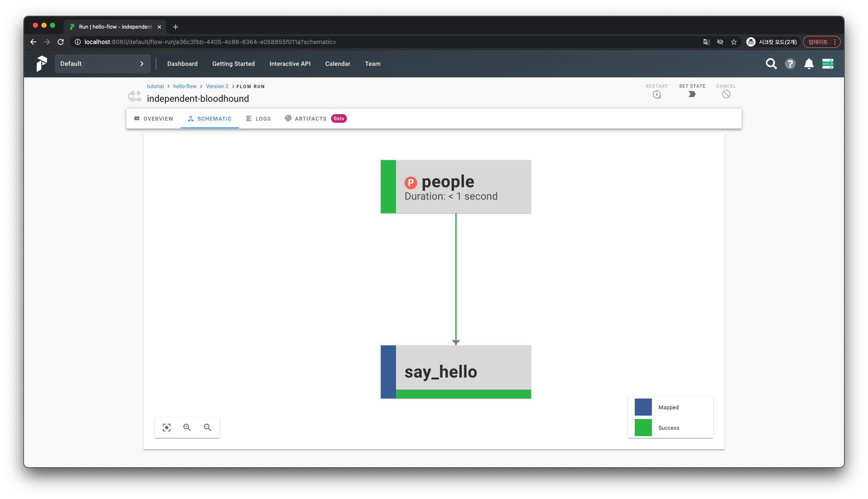
Task: Click the Cancel flow run icon
Action: [x=726, y=94]
